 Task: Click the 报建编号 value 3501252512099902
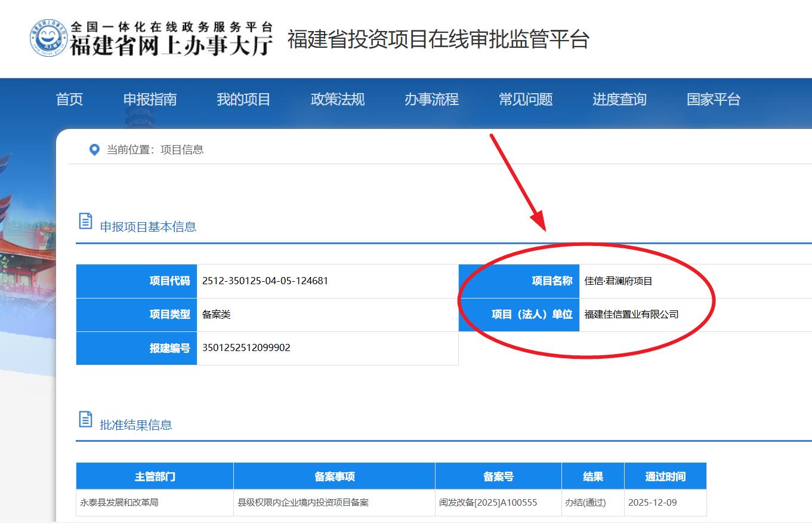(x=246, y=347)
